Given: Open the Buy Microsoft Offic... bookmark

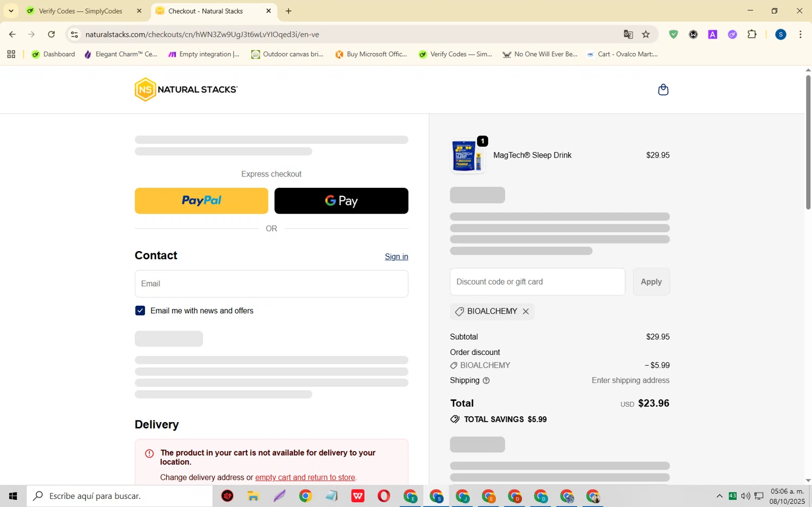Looking at the screenshot, I should coord(371,54).
